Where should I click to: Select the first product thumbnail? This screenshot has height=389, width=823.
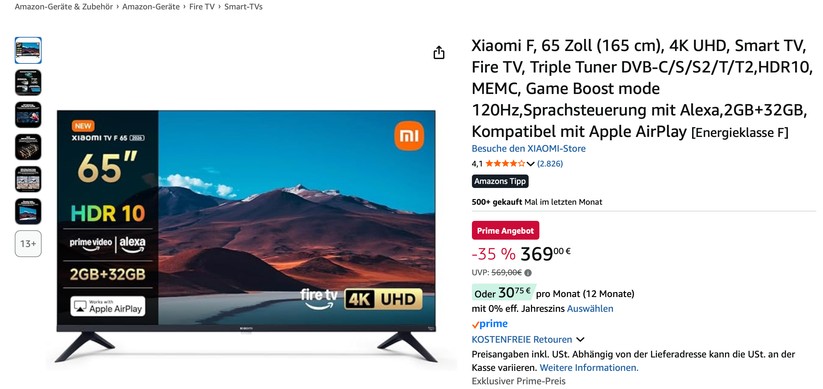[28, 50]
